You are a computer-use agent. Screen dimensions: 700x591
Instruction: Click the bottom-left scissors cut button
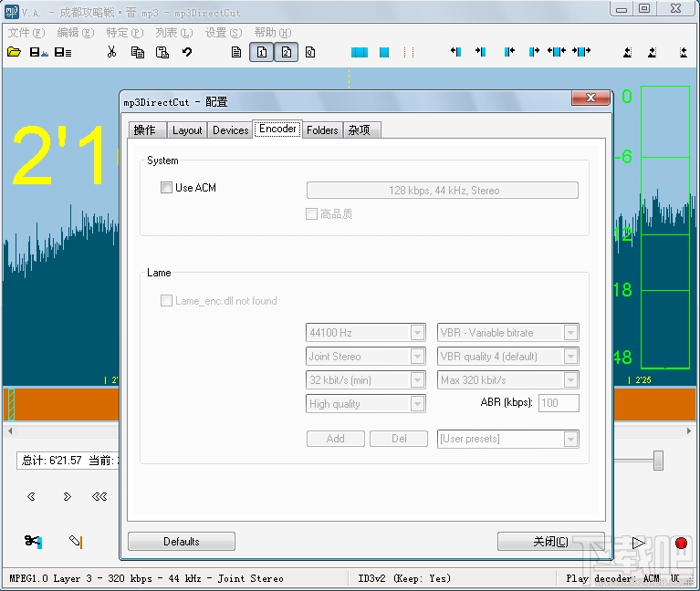pos(33,541)
